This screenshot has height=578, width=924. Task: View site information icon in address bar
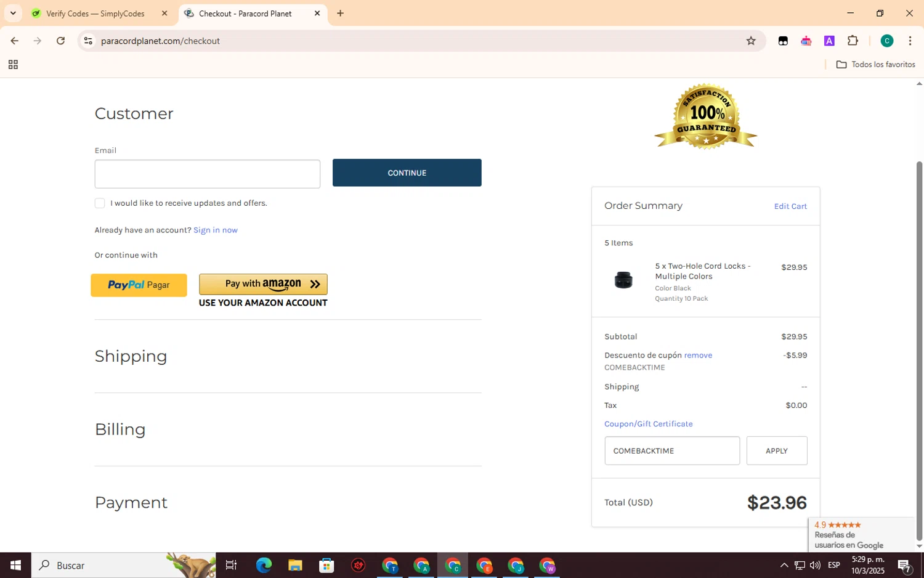(x=88, y=41)
